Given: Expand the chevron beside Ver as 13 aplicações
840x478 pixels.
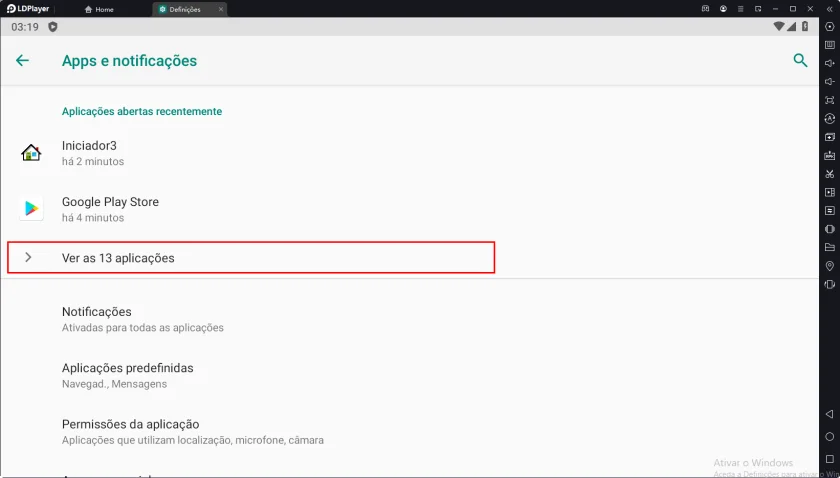Looking at the screenshot, I should (x=28, y=258).
